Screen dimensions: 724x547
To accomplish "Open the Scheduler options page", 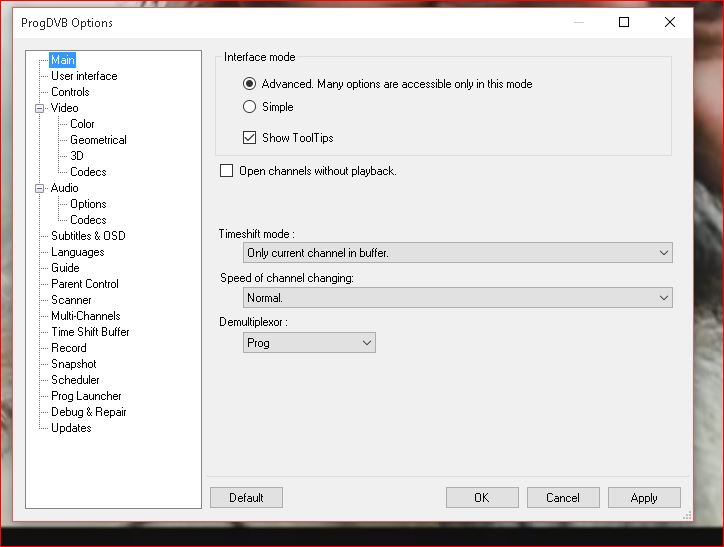I will click(x=75, y=380).
